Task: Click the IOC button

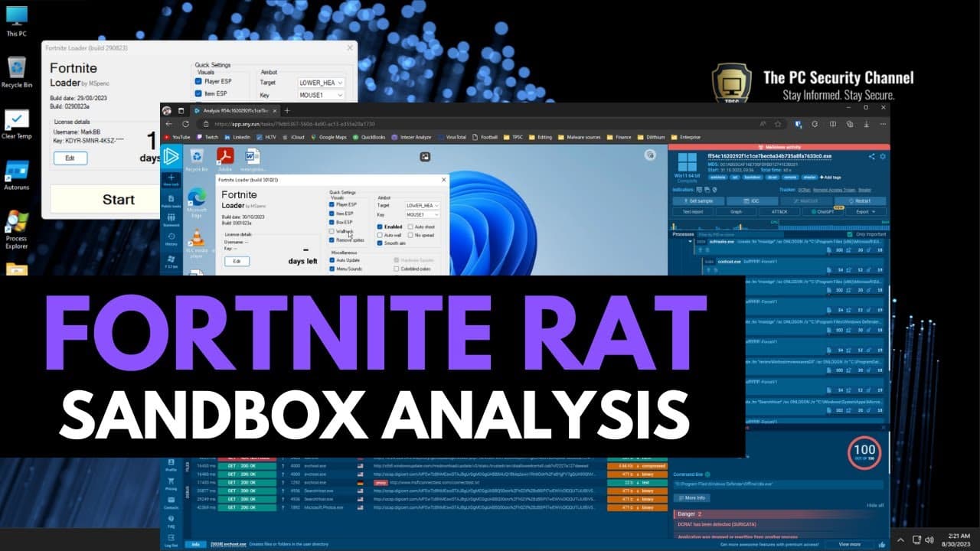Action: 751,201
